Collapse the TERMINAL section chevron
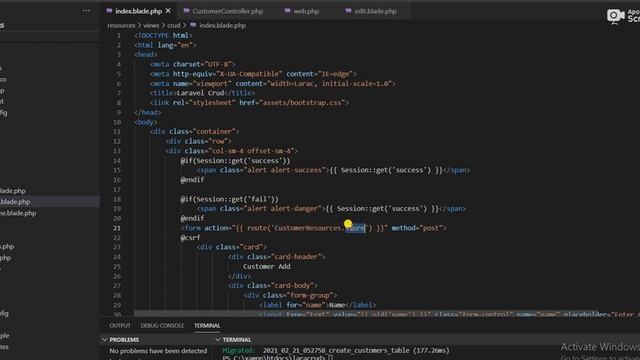The image size is (640, 360). click(x=218, y=340)
